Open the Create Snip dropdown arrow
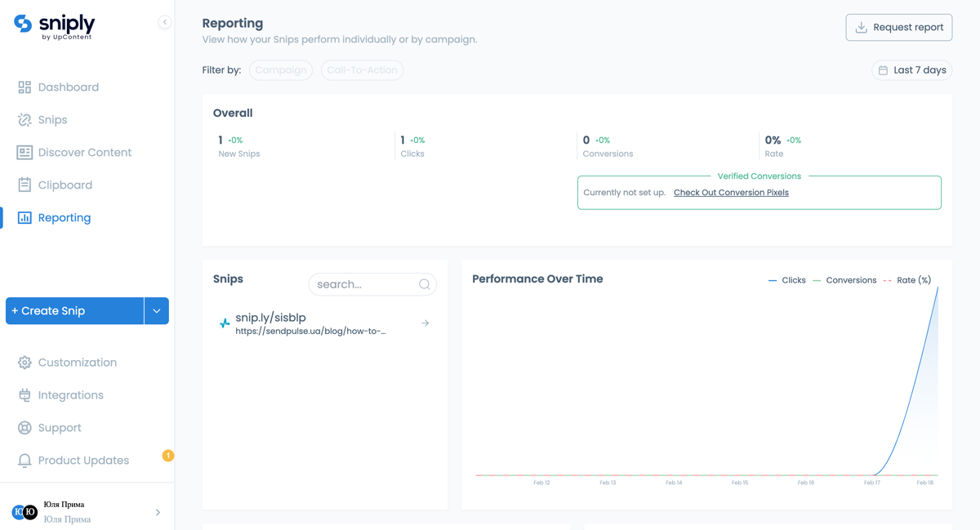 click(157, 311)
